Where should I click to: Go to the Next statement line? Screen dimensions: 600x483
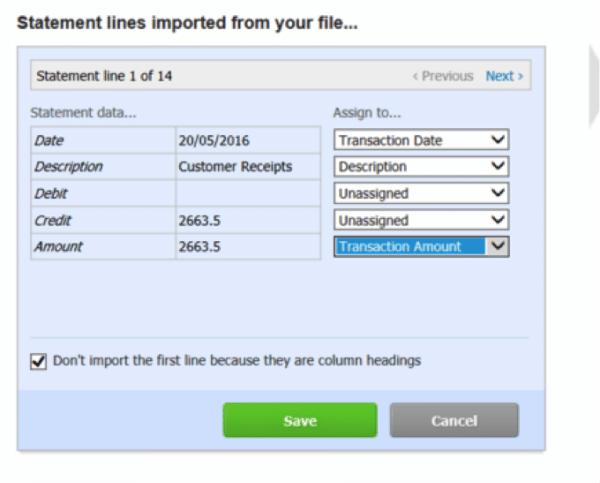coord(503,76)
